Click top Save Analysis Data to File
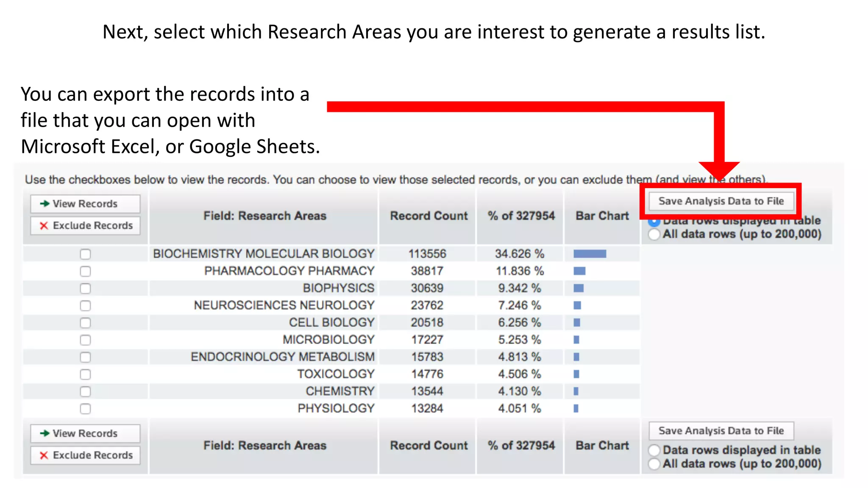The height and width of the screenshot is (488, 868). 721,201
